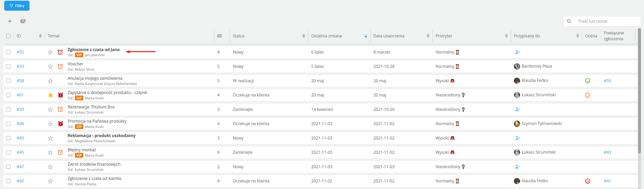Click orange neutral face rating on #61

click(588, 95)
